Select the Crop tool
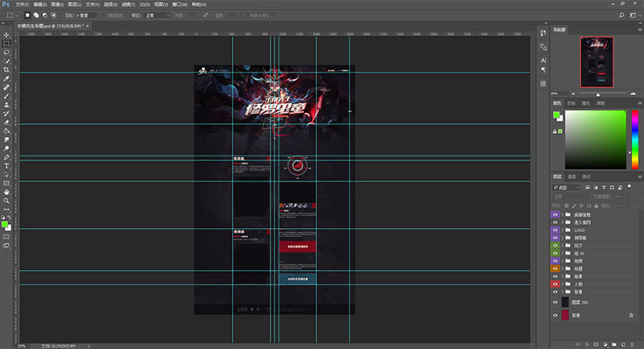The height and width of the screenshot is (349, 644). point(6,70)
